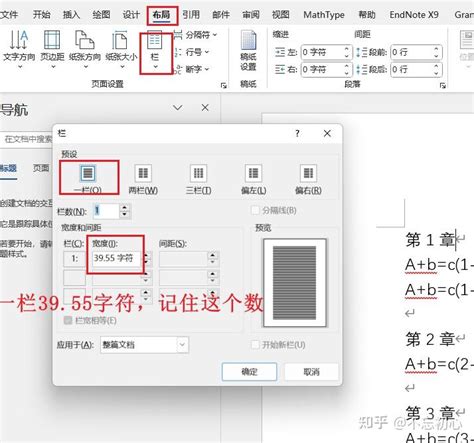Open the 纸张方向 orientation tool
474x443 pixels.
[x=85, y=49]
